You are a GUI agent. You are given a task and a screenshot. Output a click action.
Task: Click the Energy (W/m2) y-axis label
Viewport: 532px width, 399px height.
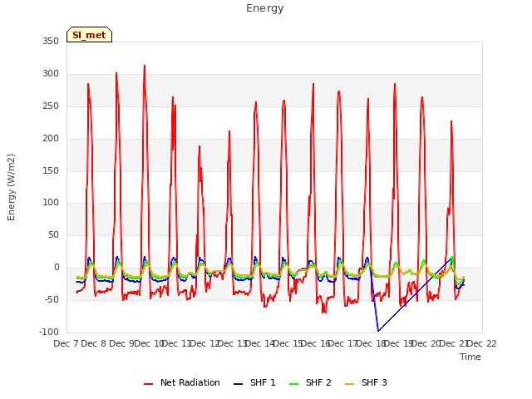point(11,187)
